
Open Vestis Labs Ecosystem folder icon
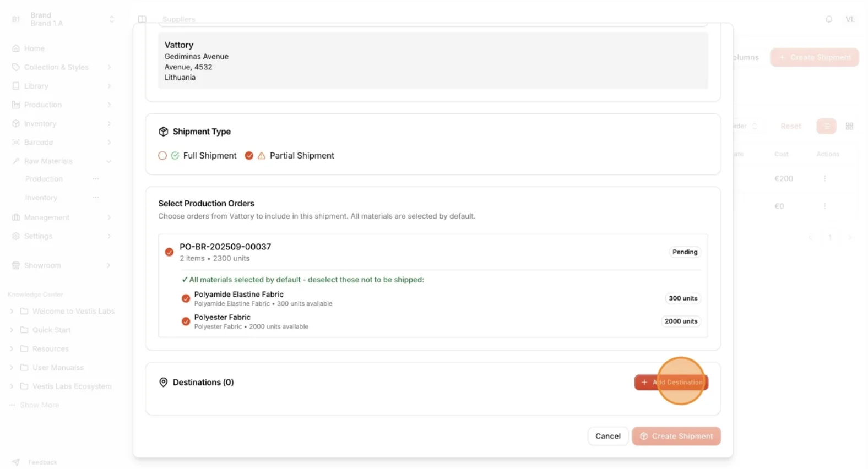pyautogui.click(x=24, y=386)
